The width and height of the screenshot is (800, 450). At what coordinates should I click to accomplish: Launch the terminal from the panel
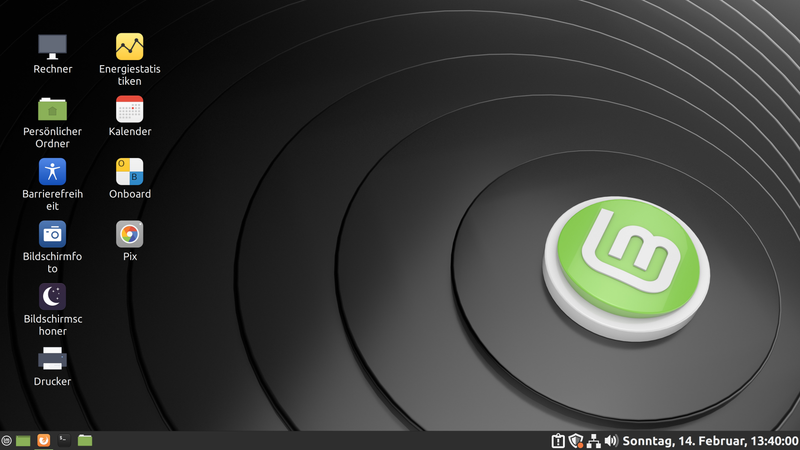(64, 440)
